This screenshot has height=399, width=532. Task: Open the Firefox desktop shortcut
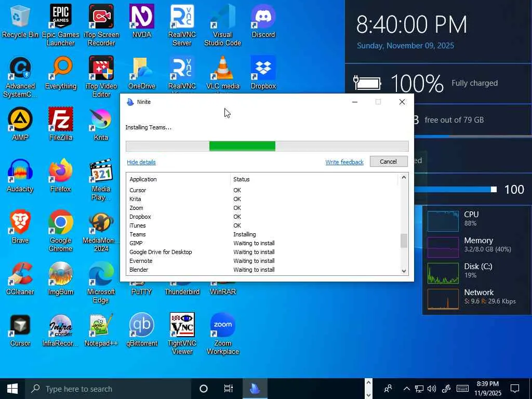(x=61, y=176)
